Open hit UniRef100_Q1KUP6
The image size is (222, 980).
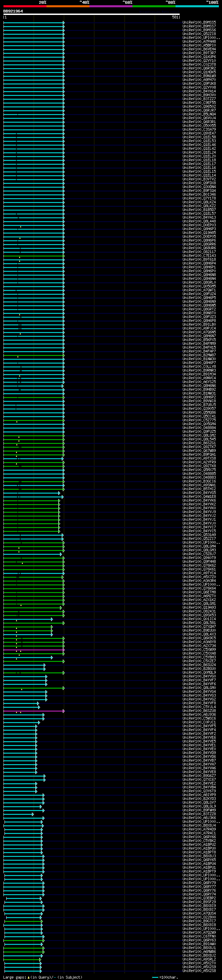pos(199,57)
